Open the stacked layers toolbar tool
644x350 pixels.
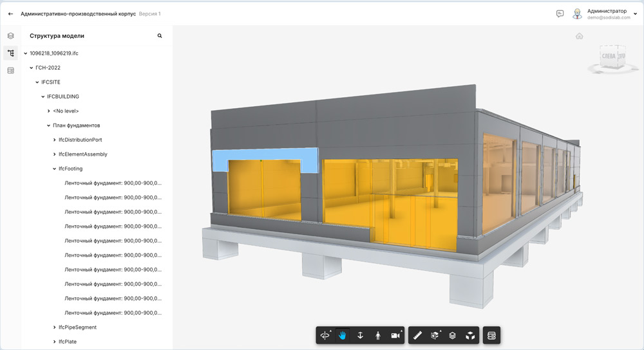(453, 335)
